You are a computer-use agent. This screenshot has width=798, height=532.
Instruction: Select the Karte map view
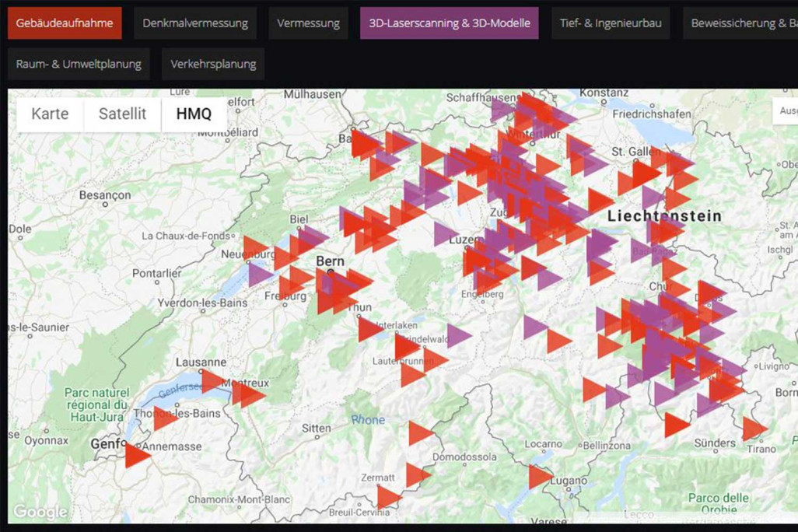click(49, 114)
